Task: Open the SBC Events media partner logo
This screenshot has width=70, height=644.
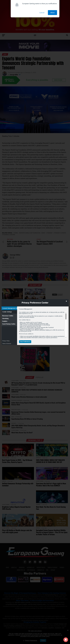Action: (35, 579)
